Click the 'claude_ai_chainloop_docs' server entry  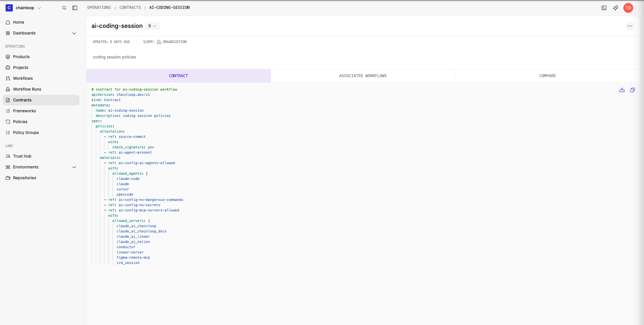coord(142,231)
